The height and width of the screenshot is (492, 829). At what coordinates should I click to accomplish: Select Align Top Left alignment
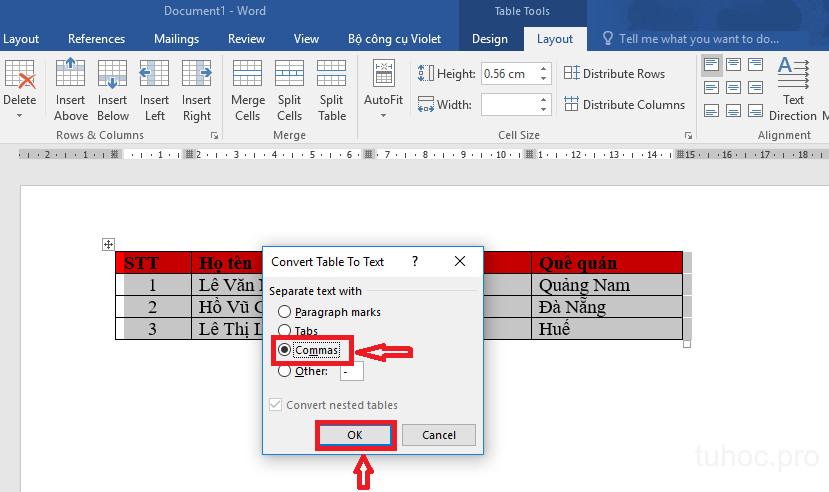pos(712,65)
